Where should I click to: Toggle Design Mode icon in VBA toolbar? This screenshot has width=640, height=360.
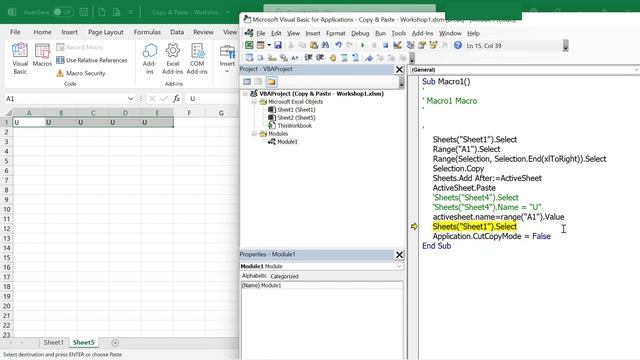click(x=397, y=45)
